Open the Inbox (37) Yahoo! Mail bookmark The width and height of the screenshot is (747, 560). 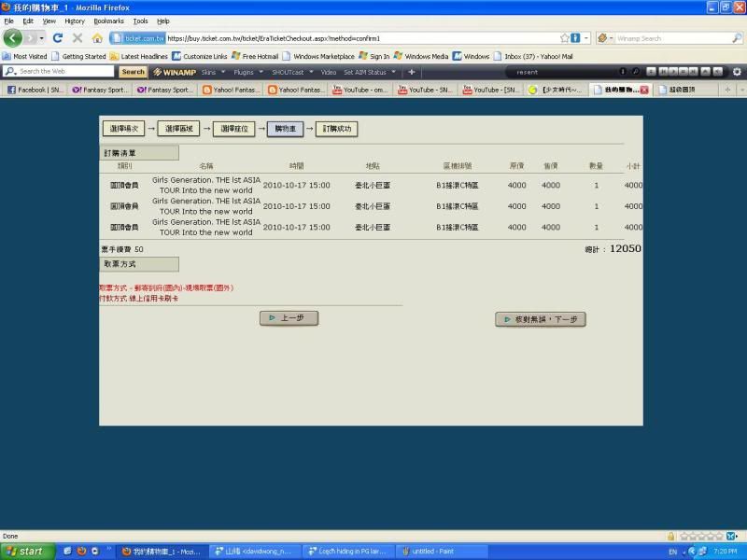coord(532,56)
